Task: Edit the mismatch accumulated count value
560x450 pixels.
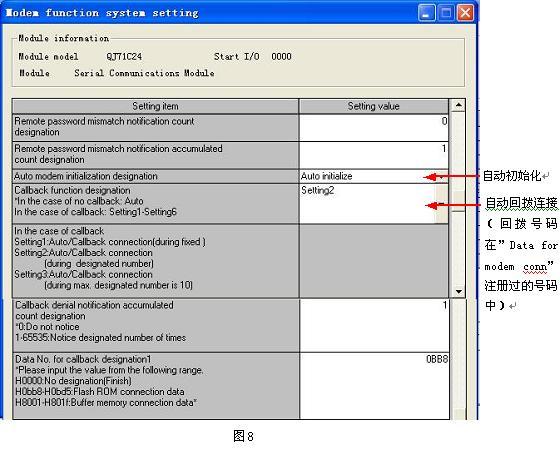Action: pyautogui.click(x=374, y=155)
